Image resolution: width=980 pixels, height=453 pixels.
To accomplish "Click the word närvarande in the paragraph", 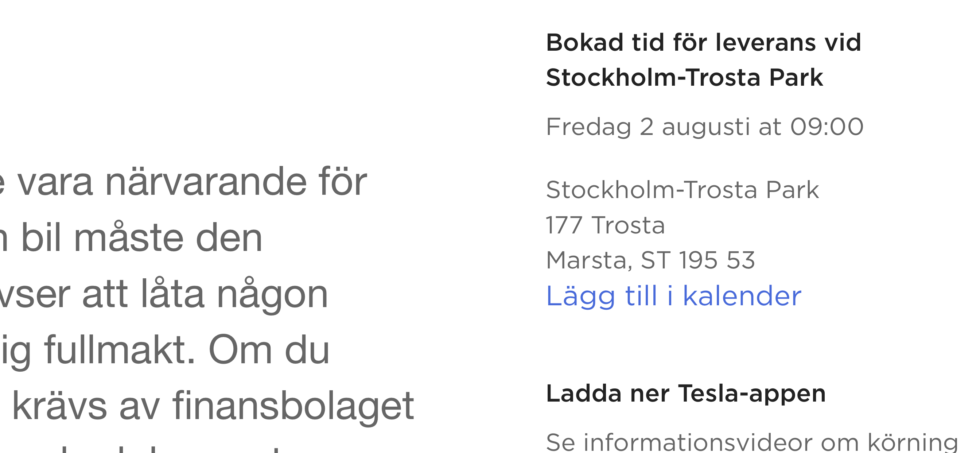I will coord(205,182).
